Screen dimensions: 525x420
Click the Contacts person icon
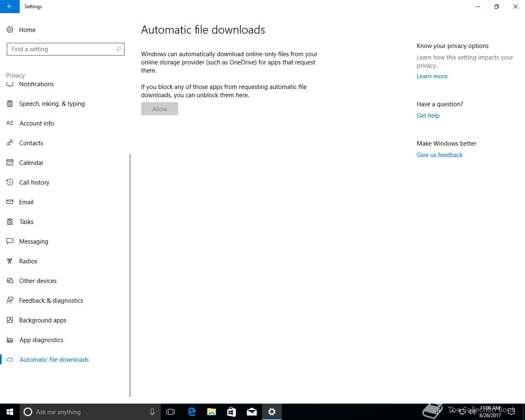[x=10, y=143]
